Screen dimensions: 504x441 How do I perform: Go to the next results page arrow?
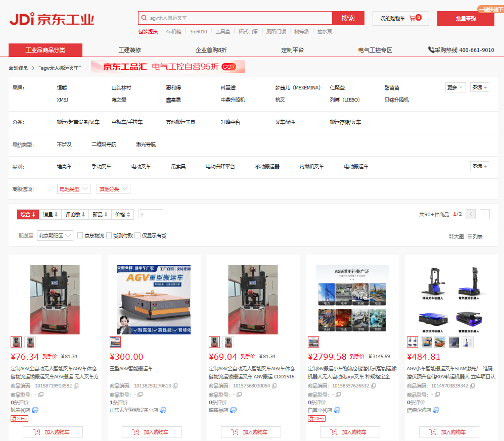[x=485, y=214]
